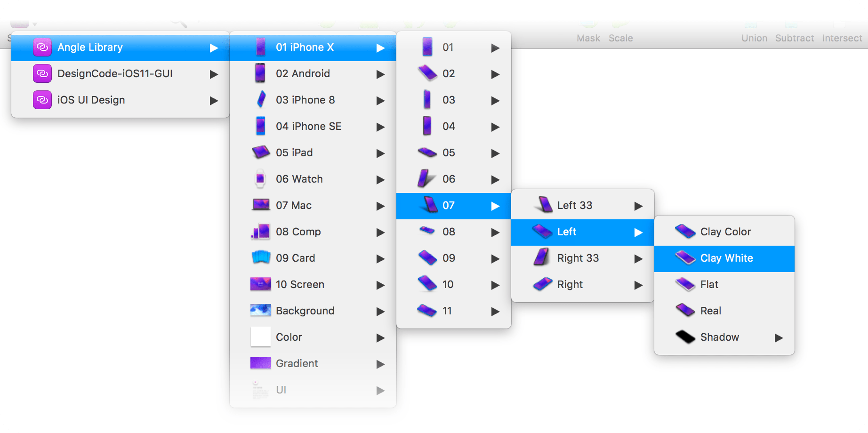Click the "03 iPhone 8" label text

(305, 100)
